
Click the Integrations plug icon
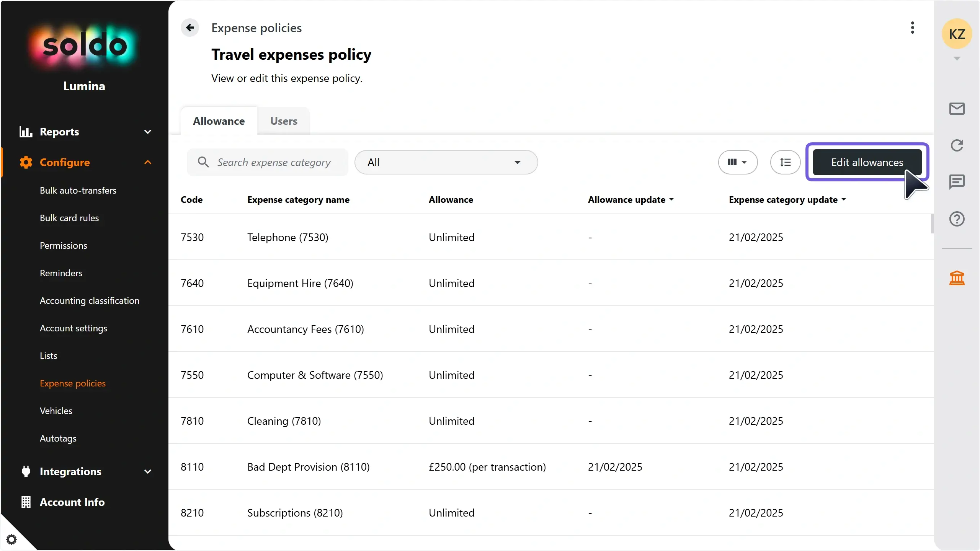26,471
